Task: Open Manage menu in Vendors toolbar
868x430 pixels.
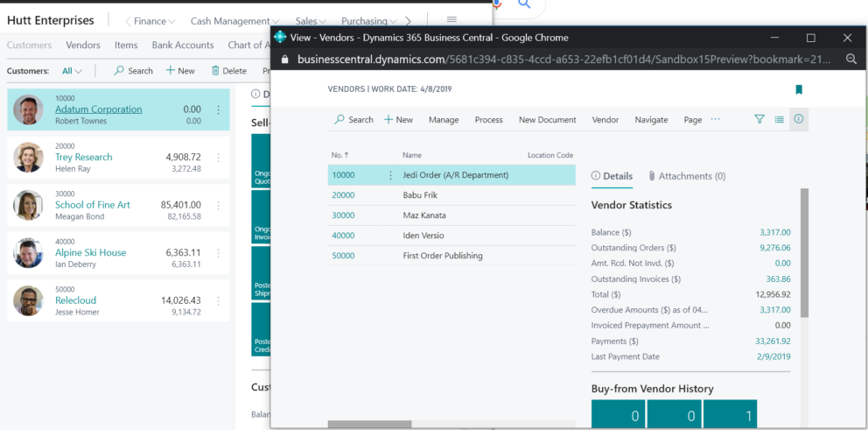Action: pos(444,120)
